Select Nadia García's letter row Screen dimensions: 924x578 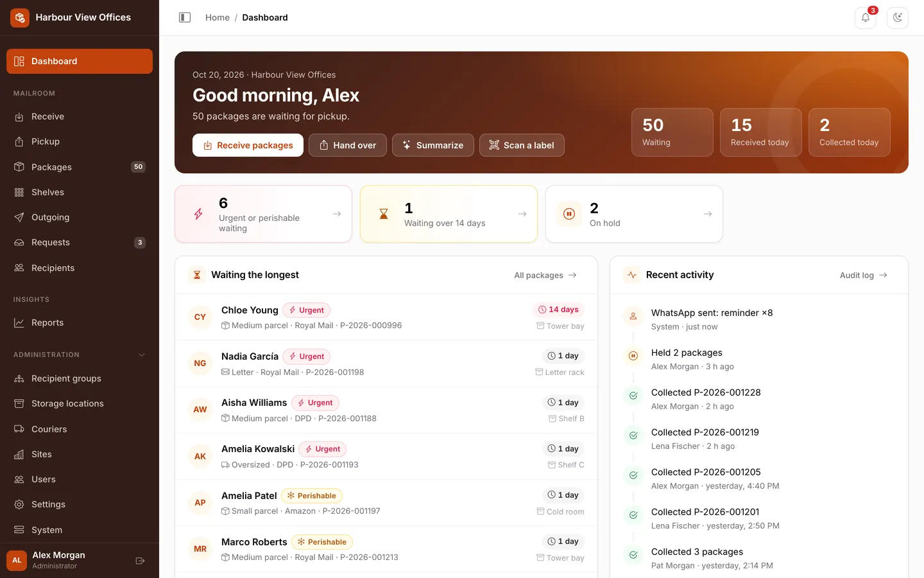[386, 363]
